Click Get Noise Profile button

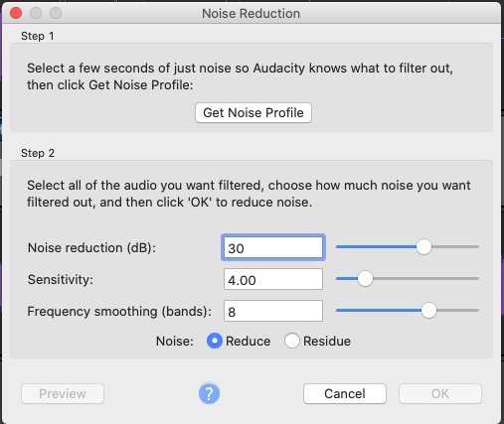tap(253, 112)
